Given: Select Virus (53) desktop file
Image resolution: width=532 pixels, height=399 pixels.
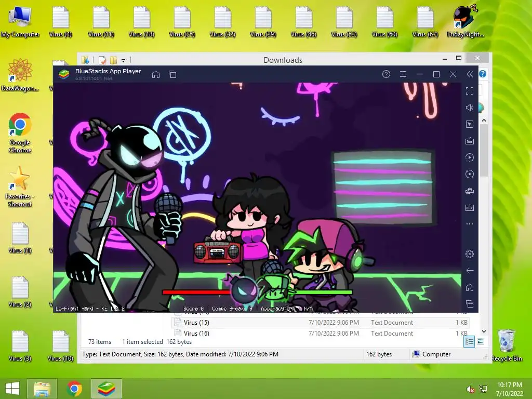Looking at the screenshot, I should (x=344, y=21).
